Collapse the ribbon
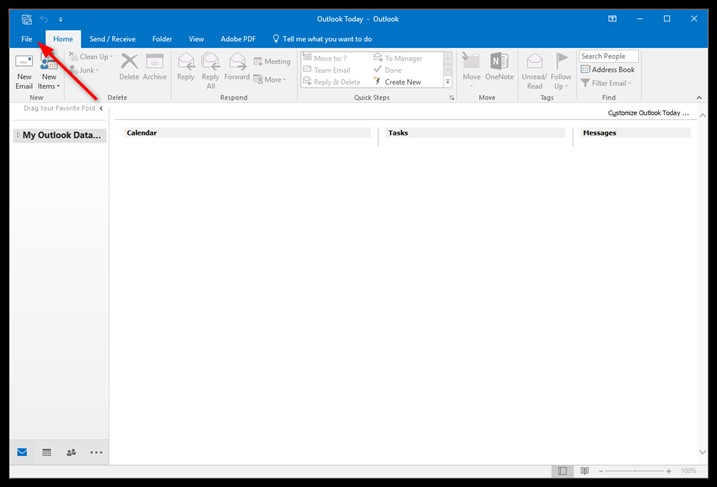This screenshot has height=487, width=717. [699, 97]
